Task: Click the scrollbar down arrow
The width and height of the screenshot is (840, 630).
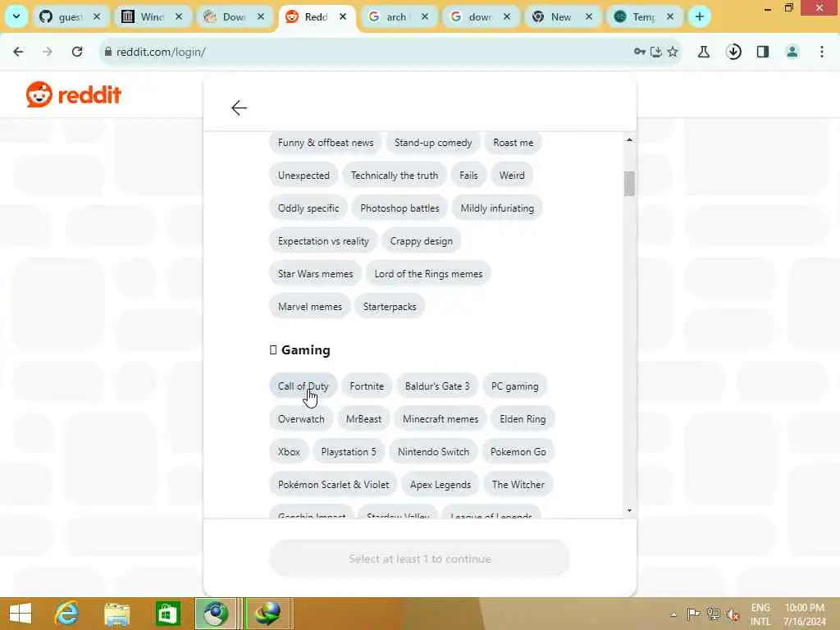Action: pos(629,510)
